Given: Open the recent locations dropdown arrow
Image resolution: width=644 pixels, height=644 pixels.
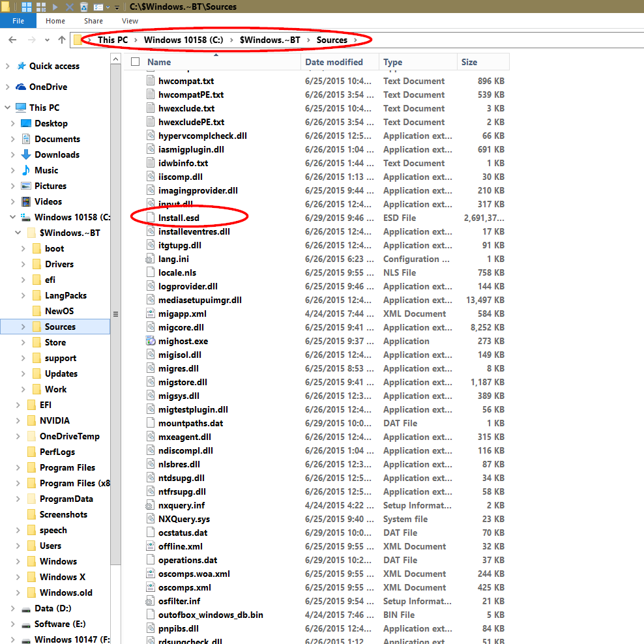Looking at the screenshot, I should click(47, 40).
